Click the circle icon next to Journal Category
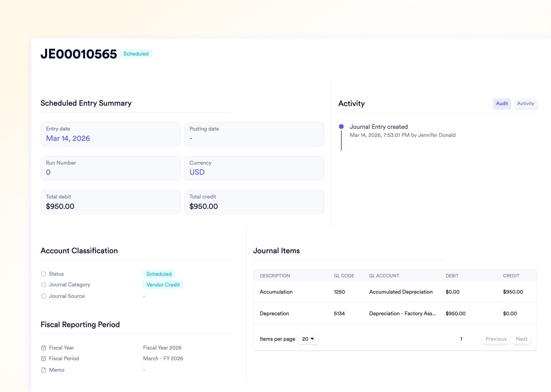This screenshot has height=392, width=551. (x=43, y=284)
